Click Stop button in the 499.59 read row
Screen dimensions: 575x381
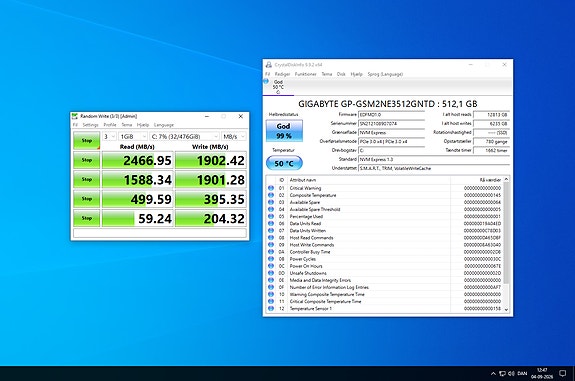(x=87, y=199)
